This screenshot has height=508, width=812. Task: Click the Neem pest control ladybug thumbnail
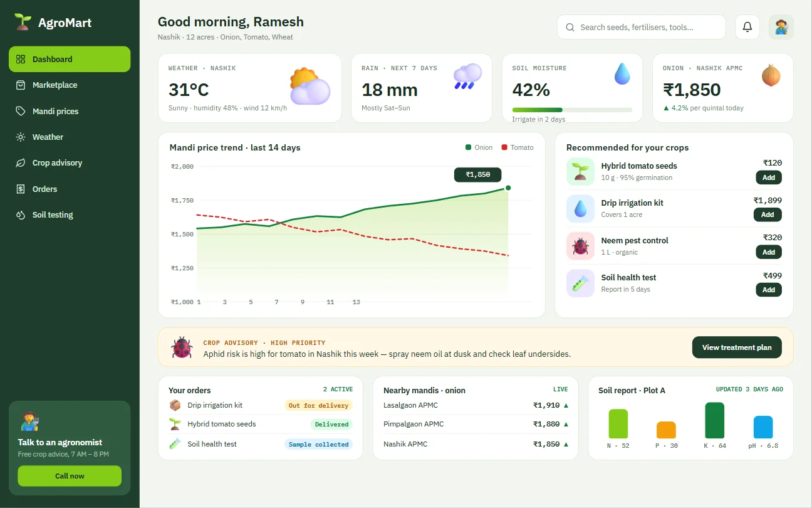coord(580,246)
